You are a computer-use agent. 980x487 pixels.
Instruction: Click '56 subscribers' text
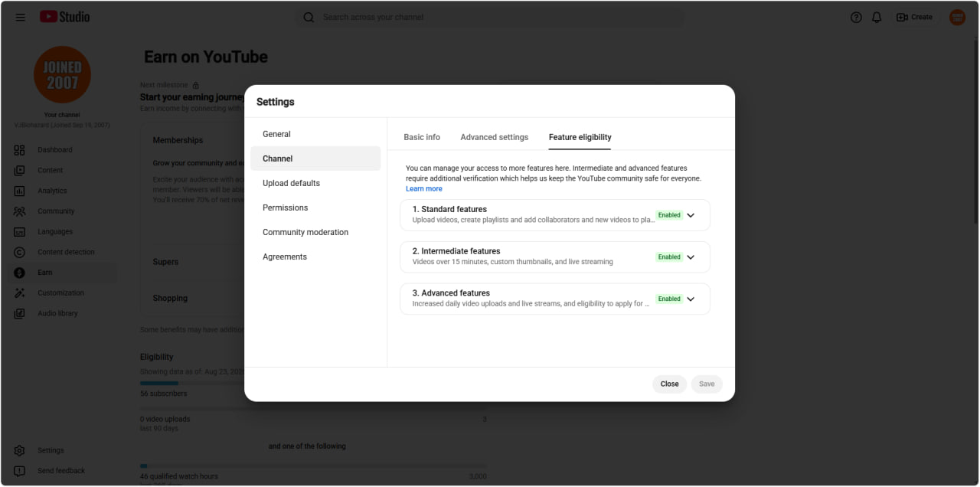click(x=163, y=394)
